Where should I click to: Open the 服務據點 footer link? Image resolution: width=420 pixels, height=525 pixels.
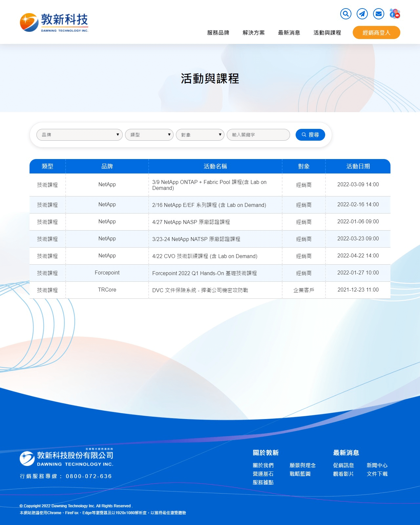(x=263, y=482)
